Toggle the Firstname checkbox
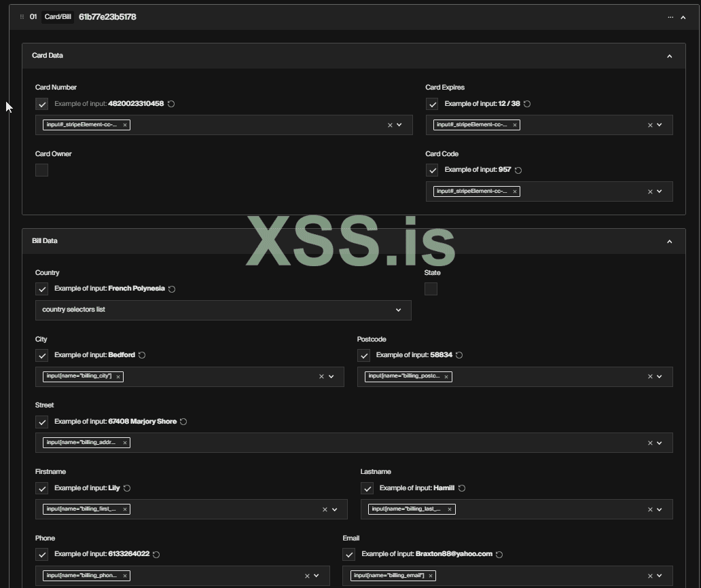The image size is (701, 588). click(x=41, y=488)
